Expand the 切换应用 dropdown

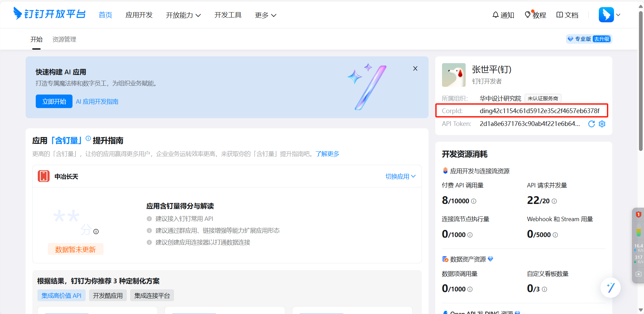click(x=401, y=176)
